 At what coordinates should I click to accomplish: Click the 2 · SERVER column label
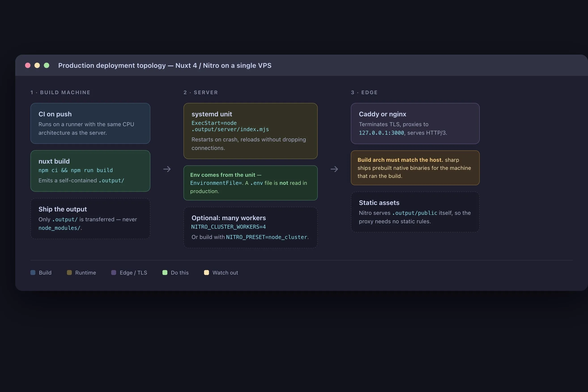(200, 92)
